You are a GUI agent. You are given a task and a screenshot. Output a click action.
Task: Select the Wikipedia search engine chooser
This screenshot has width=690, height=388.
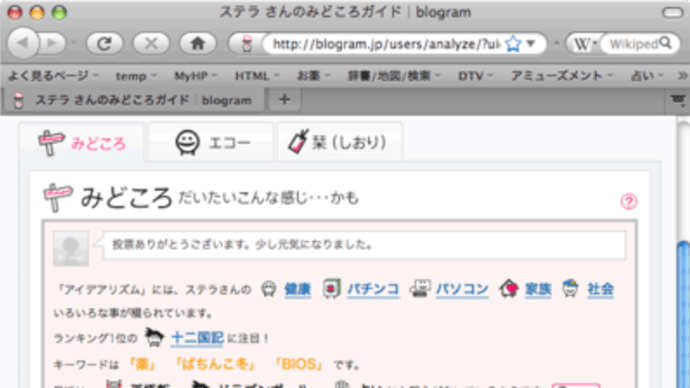[585, 44]
